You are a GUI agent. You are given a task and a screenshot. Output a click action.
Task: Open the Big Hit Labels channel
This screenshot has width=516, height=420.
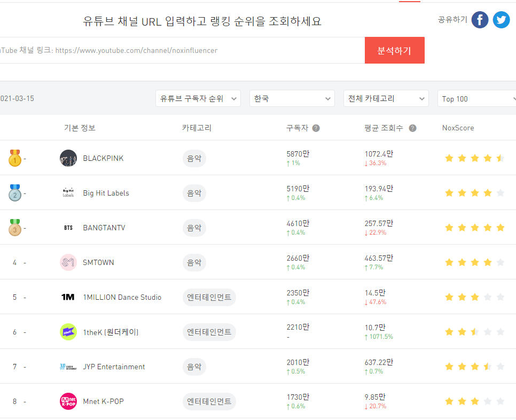106,193
